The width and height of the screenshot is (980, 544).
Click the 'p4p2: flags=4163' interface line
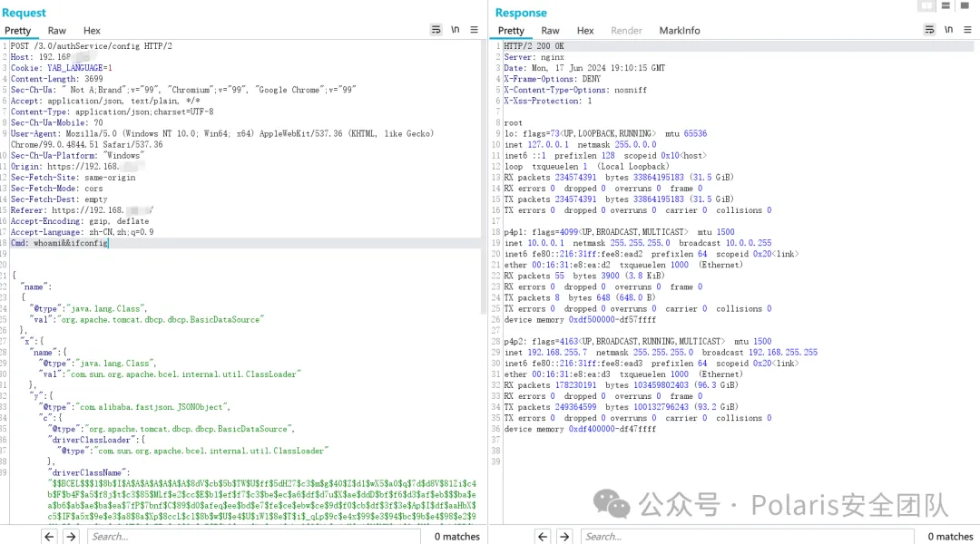638,342
